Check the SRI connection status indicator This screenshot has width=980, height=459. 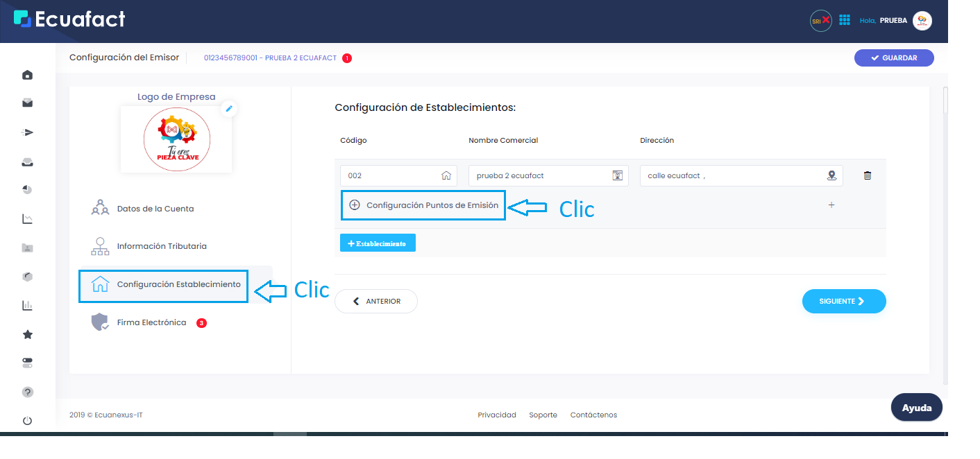point(820,20)
